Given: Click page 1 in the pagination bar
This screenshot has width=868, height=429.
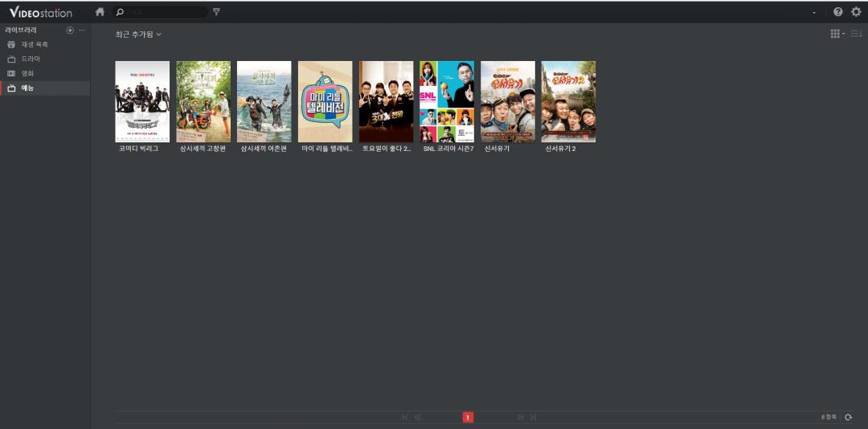Looking at the screenshot, I should coord(468,417).
